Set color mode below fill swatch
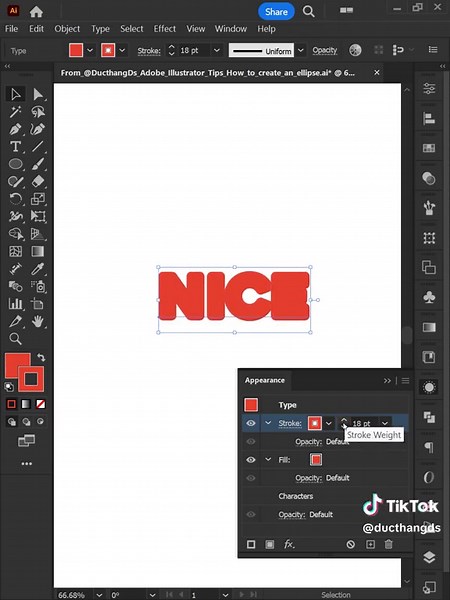Viewport: 450px width, 600px height. [11, 404]
